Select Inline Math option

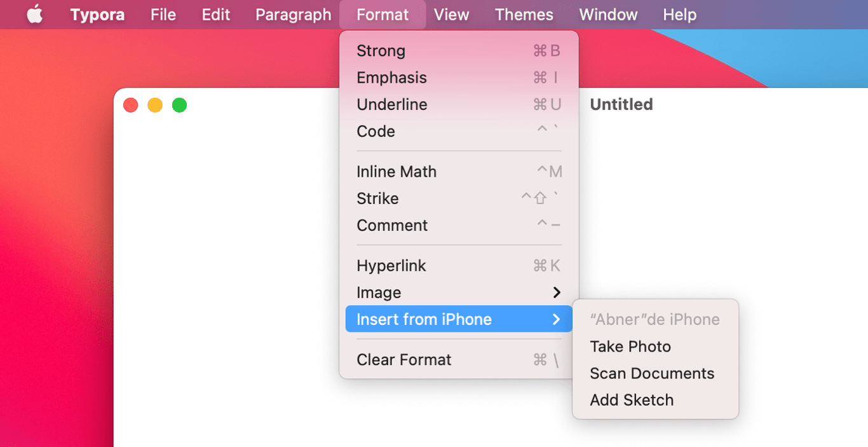(397, 172)
